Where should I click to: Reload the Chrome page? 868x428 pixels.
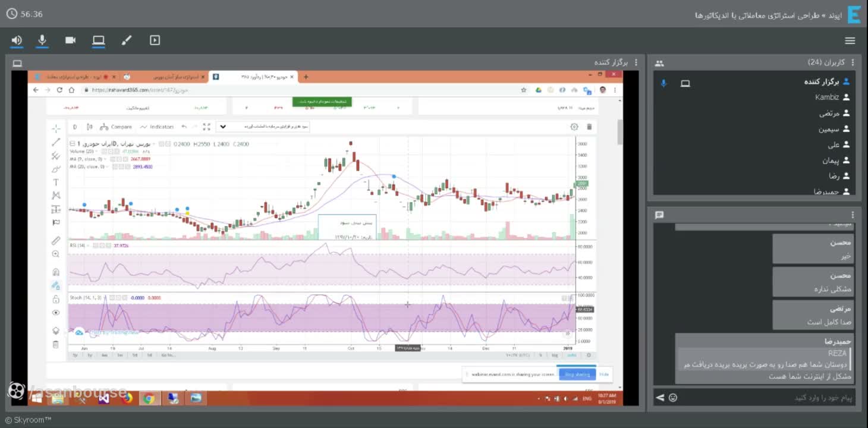pos(59,90)
